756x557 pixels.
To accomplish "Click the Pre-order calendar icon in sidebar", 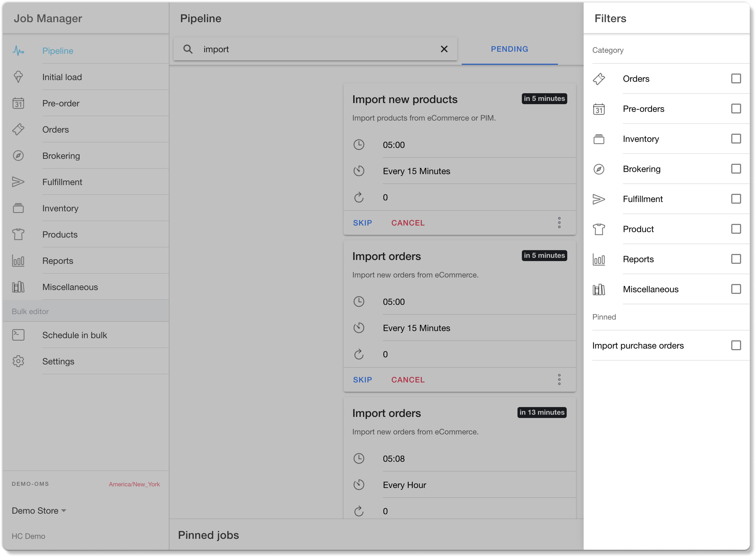I will tap(18, 103).
